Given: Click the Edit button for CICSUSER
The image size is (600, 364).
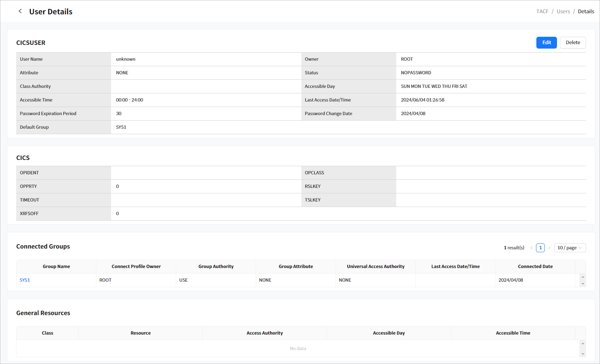Looking at the screenshot, I should pyautogui.click(x=546, y=43).
